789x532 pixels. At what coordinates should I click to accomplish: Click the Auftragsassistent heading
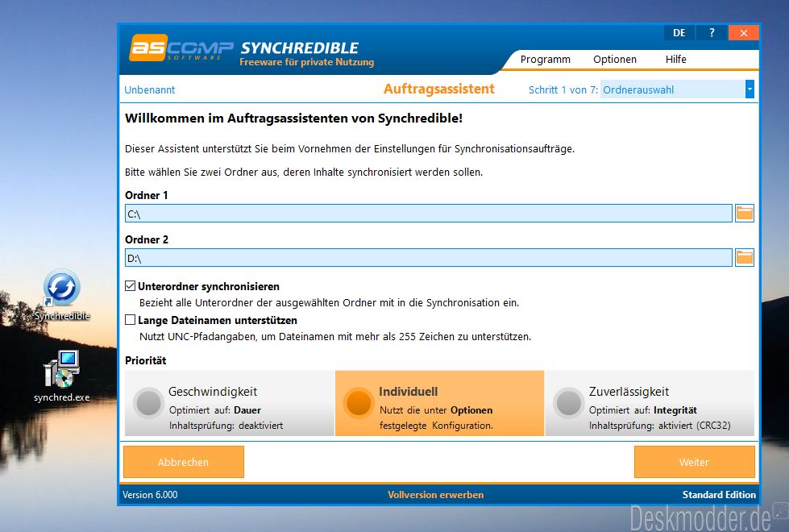tap(438, 89)
